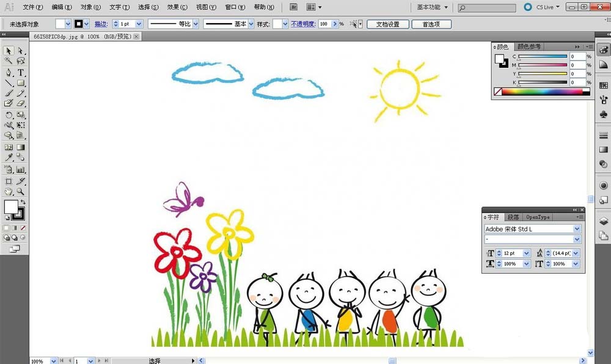The image size is (611, 364).
Task: Open the 基本功能 workspace switcher
Action: [432, 7]
